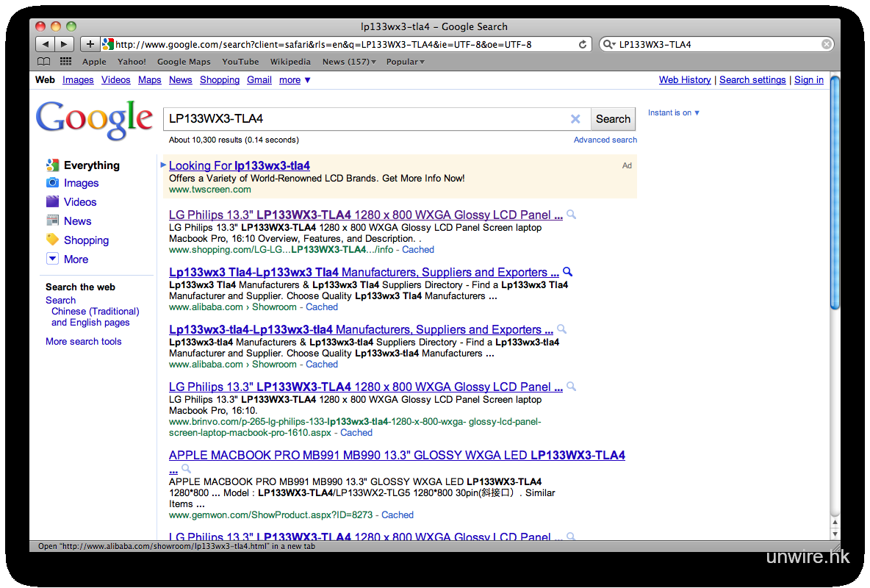Reload the page with the refresh icon
The height and width of the screenshot is (588, 870).
pyautogui.click(x=583, y=44)
